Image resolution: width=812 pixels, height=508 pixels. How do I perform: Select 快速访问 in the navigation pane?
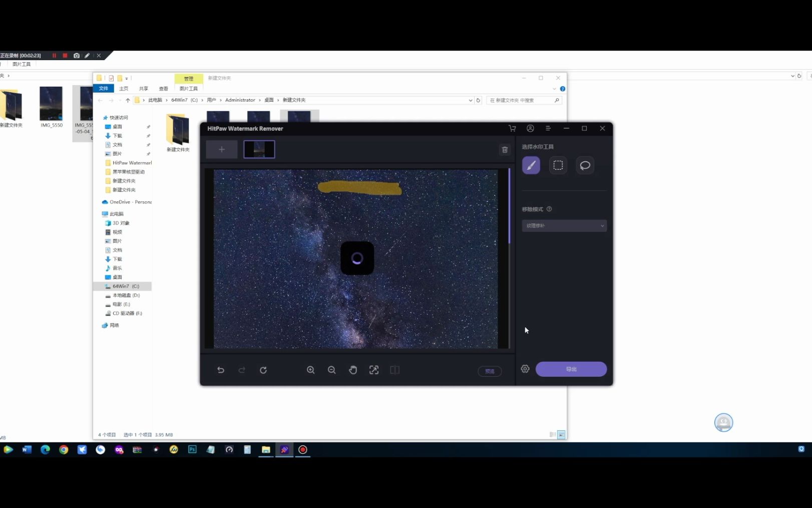(x=119, y=118)
